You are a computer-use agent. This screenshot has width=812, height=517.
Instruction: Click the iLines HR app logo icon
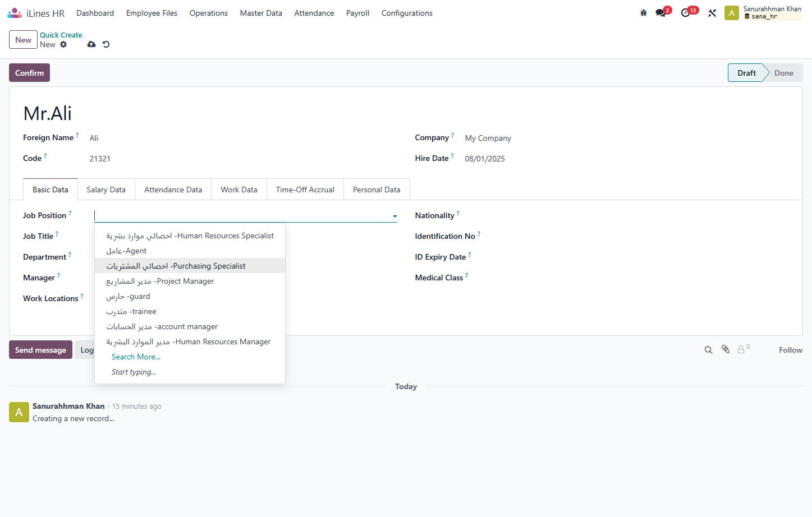click(15, 13)
